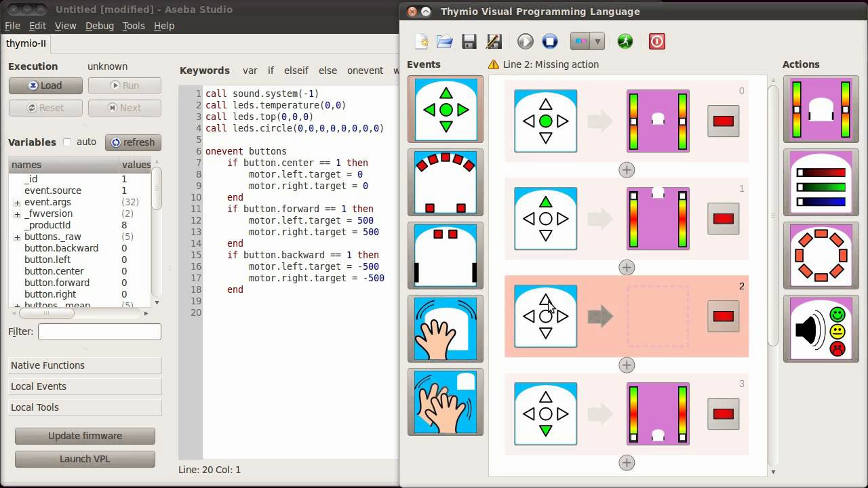Open the color scheme dropdown arrow in VPL toolbar
The image size is (868, 488).
click(597, 41)
